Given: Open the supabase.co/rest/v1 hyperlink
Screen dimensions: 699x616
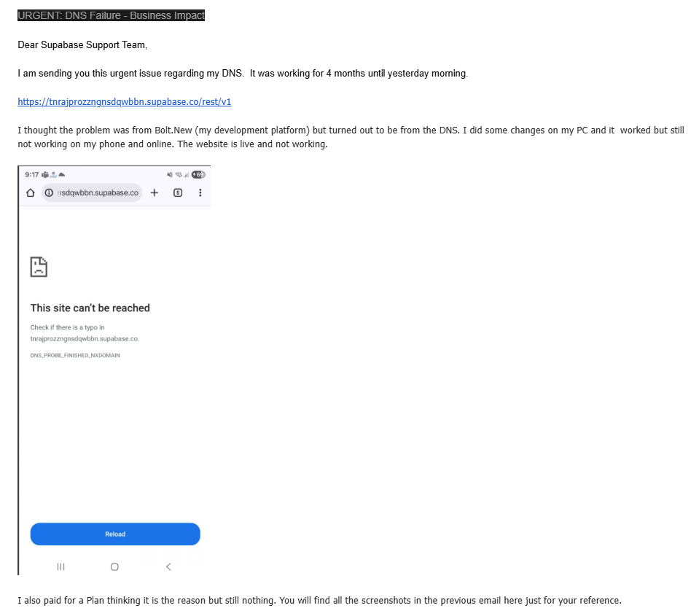Looking at the screenshot, I should tap(125, 101).
